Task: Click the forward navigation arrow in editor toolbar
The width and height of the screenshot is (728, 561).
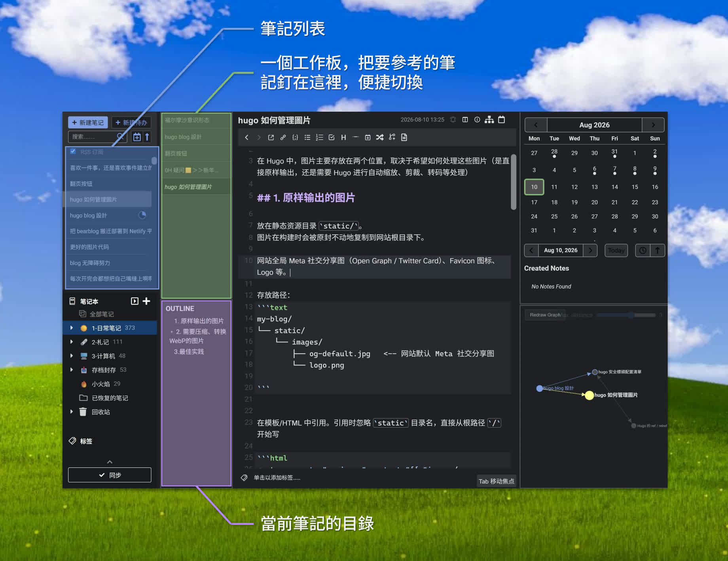Action: tap(259, 137)
